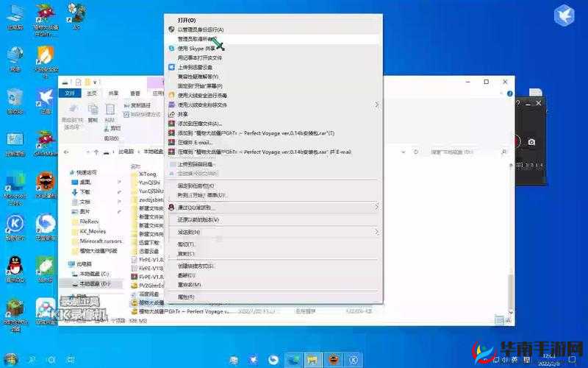Click the Explorer back navigation arrow
Screen dimensions: 588x368
click(66, 152)
